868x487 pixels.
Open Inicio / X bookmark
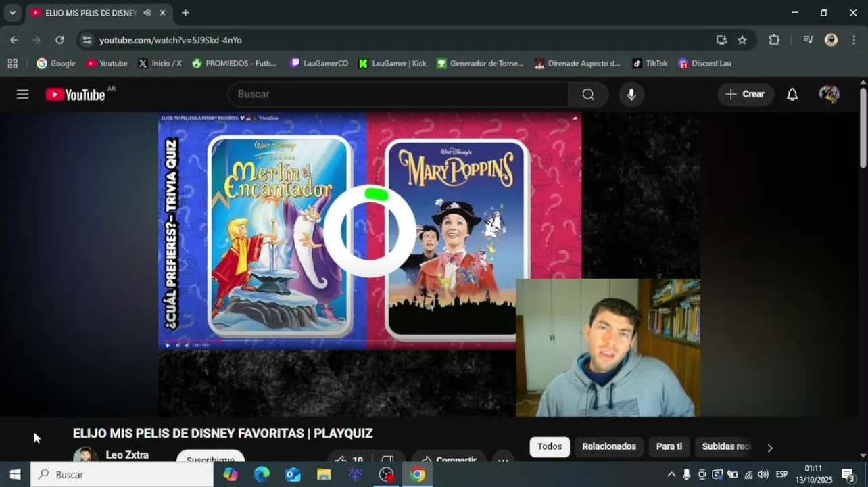[x=160, y=63]
